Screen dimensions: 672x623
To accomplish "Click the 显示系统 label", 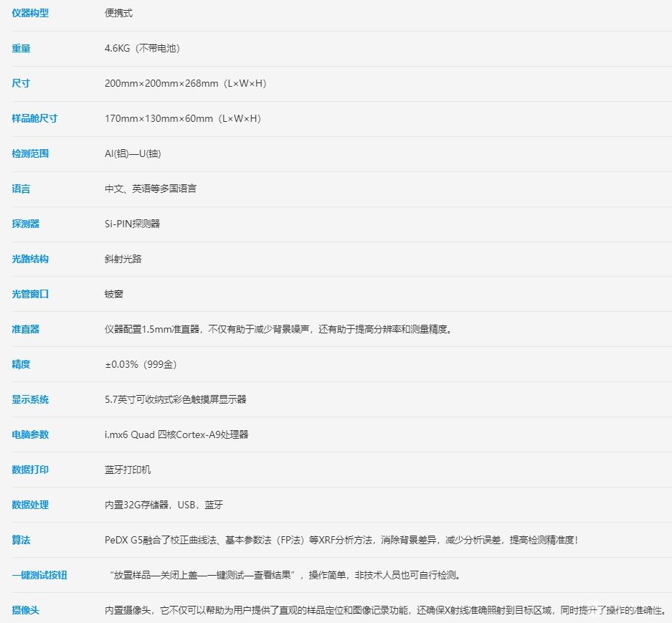I will coord(30,400).
